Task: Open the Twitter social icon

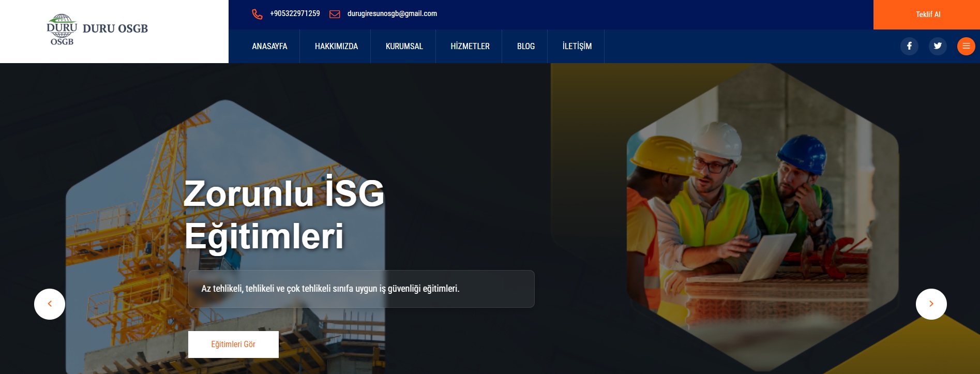Action: 938,46
